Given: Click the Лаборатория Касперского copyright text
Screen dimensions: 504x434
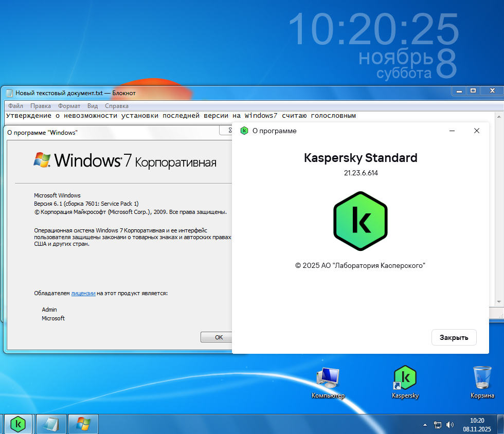Looking at the screenshot, I should click(360, 265).
